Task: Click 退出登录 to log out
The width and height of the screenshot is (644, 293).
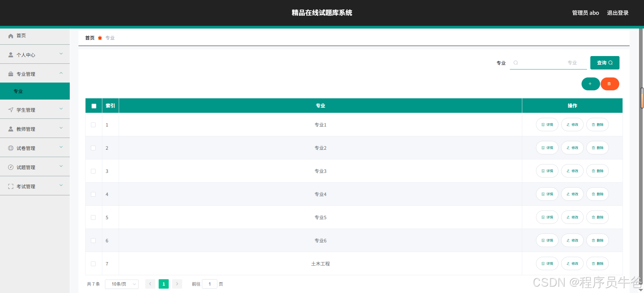Action: coord(618,13)
